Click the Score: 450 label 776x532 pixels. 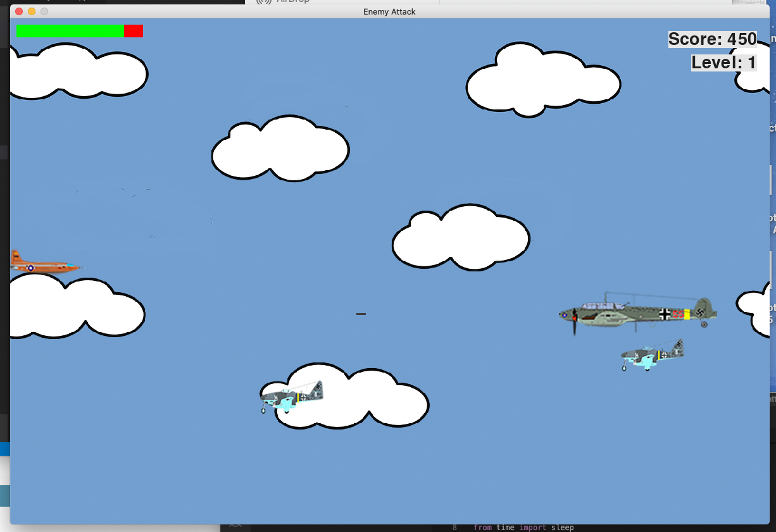(712, 39)
